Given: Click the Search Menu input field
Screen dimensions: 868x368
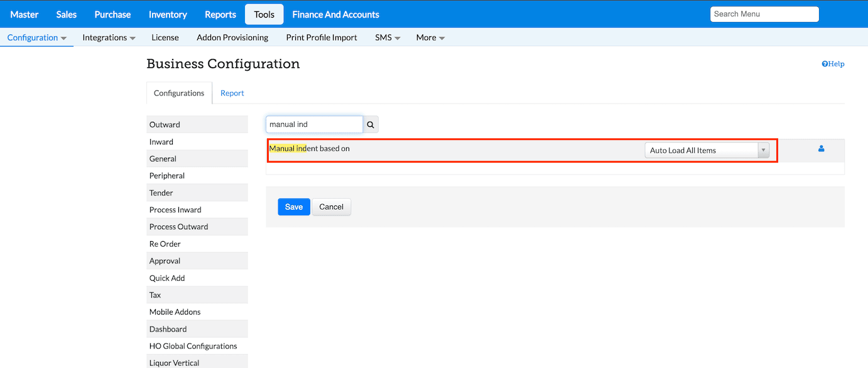Looking at the screenshot, I should tap(764, 14).
